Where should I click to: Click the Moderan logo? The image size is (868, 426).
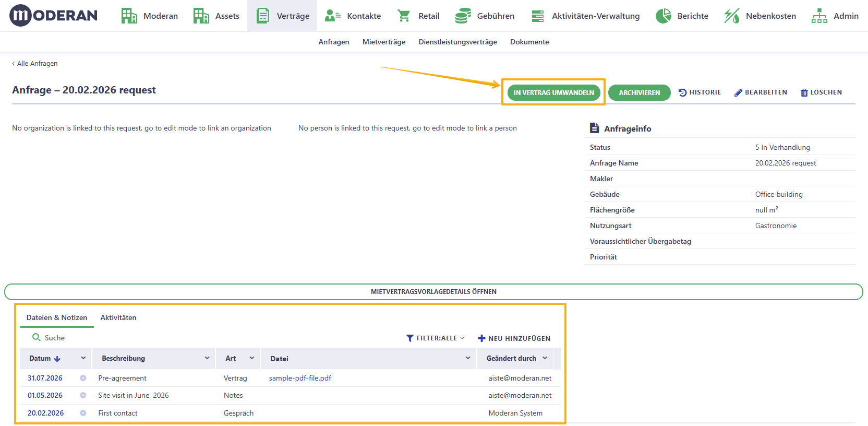coord(53,16)
